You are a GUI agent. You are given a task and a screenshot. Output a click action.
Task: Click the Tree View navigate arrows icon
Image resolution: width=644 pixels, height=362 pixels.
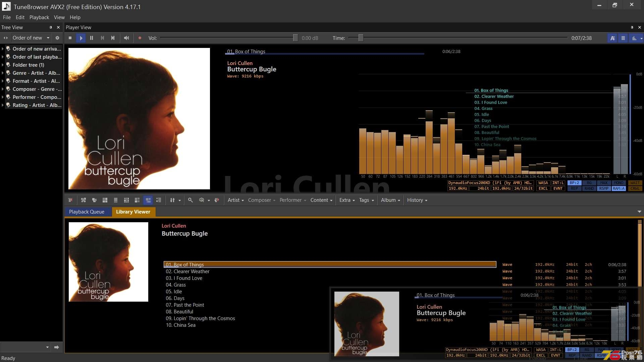(6, 38)
